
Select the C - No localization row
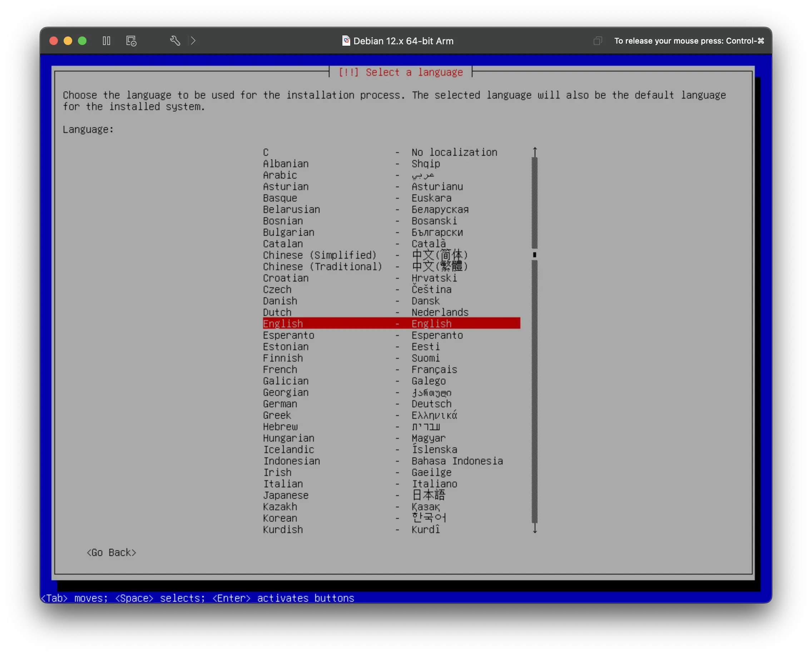point(392,152)
